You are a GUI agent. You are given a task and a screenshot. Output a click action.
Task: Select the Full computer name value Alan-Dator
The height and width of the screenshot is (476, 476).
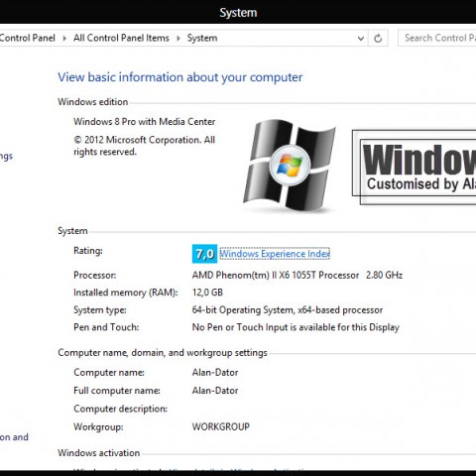click(x=215, y=391)
